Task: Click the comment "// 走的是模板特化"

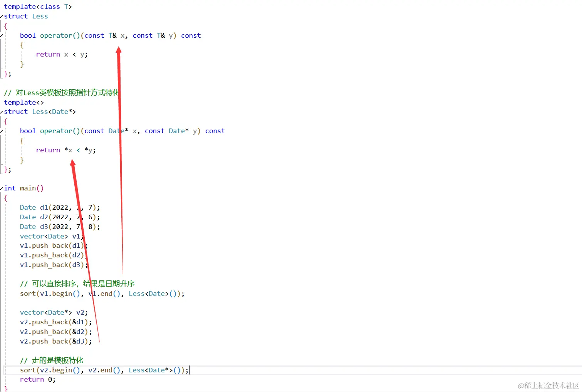Action: (52, 360)
